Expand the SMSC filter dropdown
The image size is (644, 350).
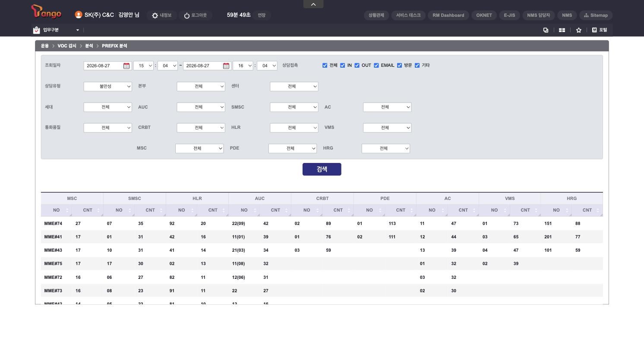click(294, 107)
